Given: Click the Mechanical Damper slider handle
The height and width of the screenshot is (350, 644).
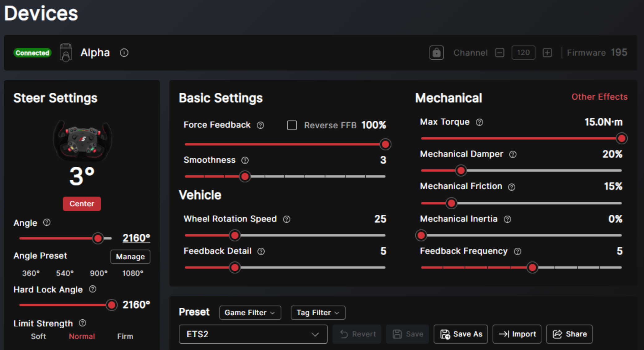Looking at the screenshot, I should click(x=461, y=170).
